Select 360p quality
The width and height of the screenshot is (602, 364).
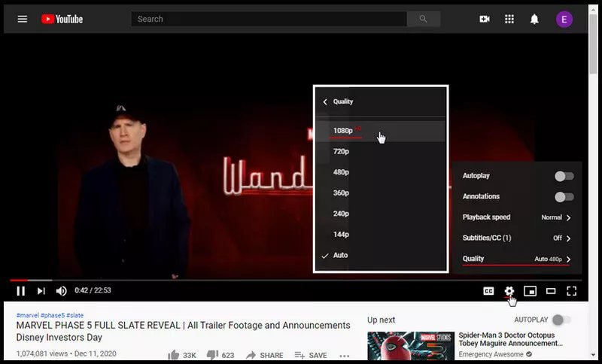tap(381, 193)
